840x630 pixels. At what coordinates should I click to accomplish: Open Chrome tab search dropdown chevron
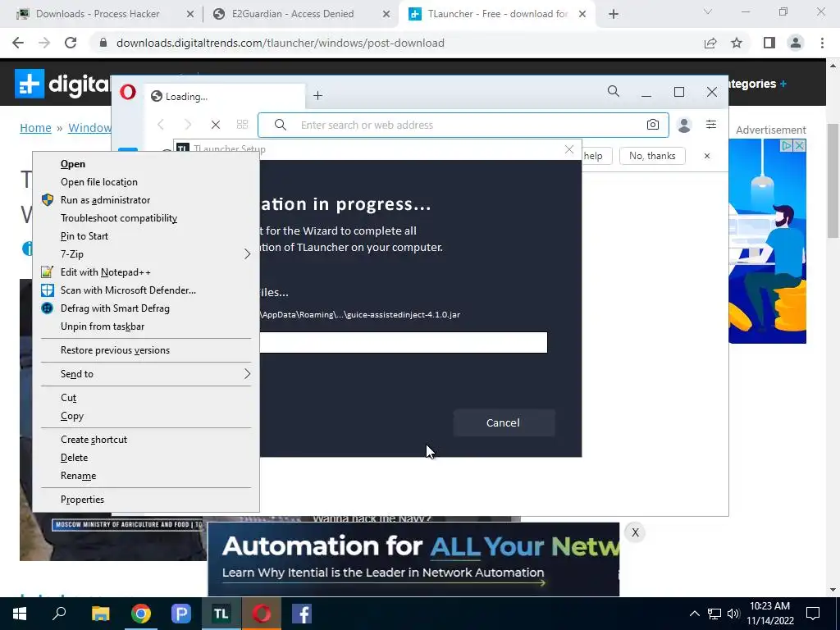click(x=708, y=11)
